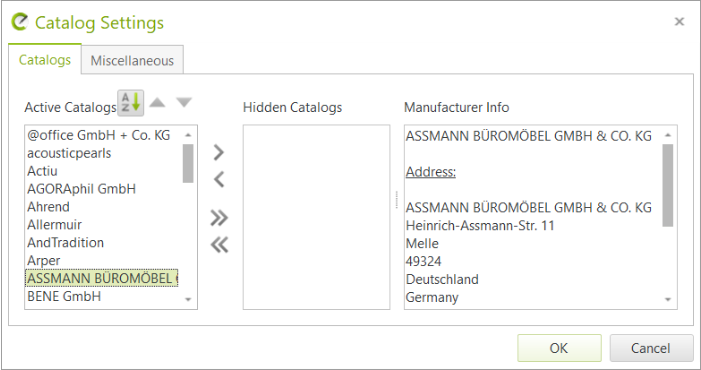Click the Catalog Settings app logo icon
Screen dimensions: 701x370
tap(20, 21)
